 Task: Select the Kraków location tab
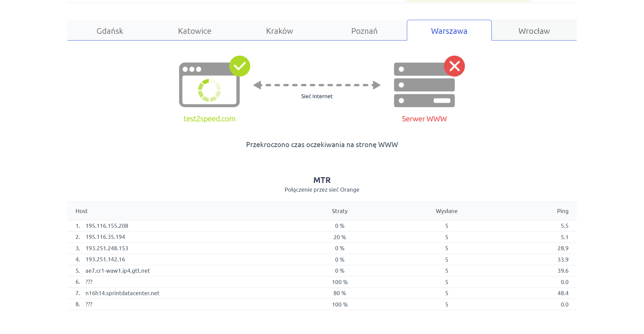point(279,31)
